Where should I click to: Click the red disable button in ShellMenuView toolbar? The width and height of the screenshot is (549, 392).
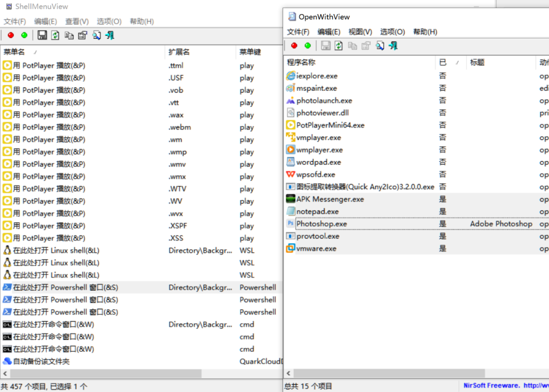coord(11,35)
